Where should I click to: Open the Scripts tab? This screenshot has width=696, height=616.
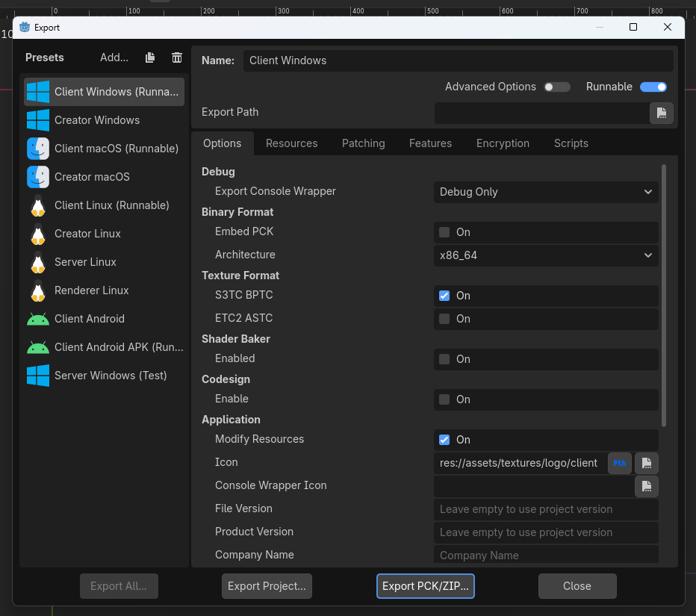pos(571,143)
